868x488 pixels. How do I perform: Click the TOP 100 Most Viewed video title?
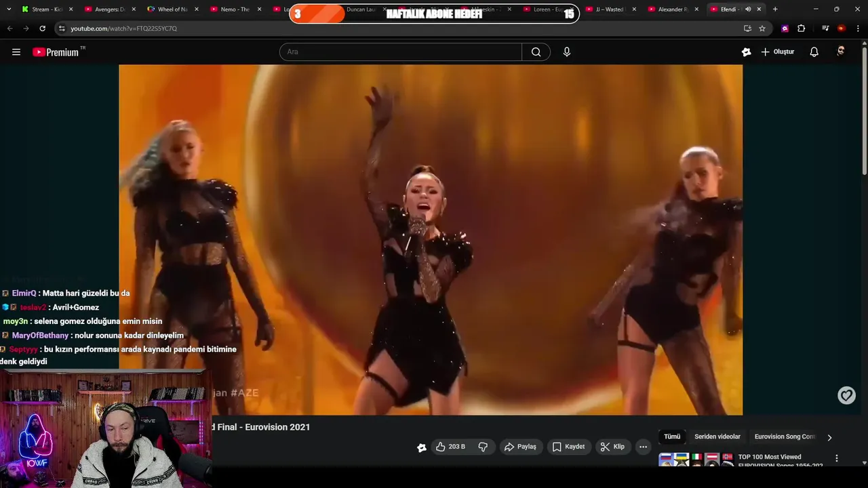coord(780,461)
